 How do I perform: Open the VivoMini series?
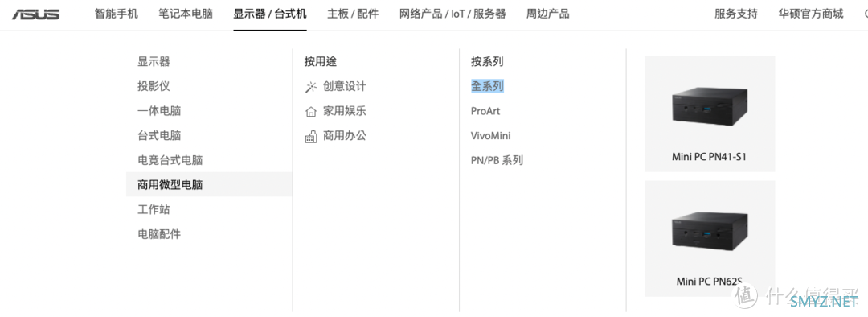click(x=490, y=136)
